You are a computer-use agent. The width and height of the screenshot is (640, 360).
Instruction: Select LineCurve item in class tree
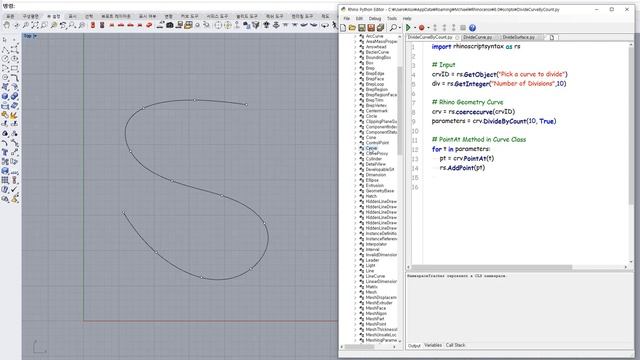375,276
